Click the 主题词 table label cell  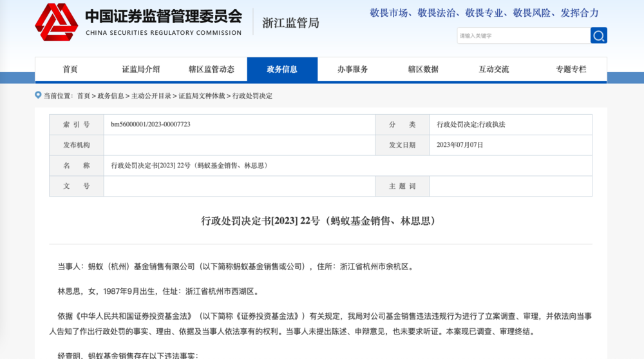[402, 186]
